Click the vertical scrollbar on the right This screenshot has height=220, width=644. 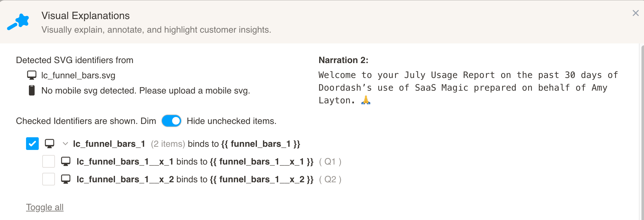pyautogui.click(x=642, y=127)
